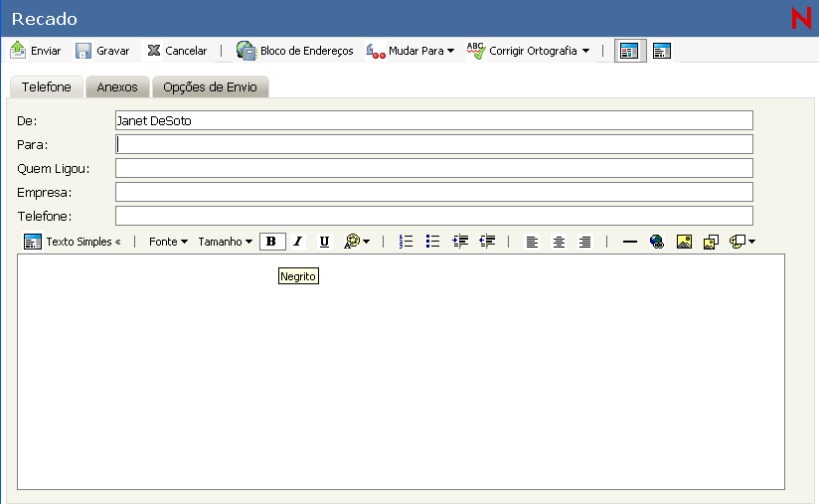This screenshot has width=819, height=504.
Task: Center align the text
Action: click(559, 242)
